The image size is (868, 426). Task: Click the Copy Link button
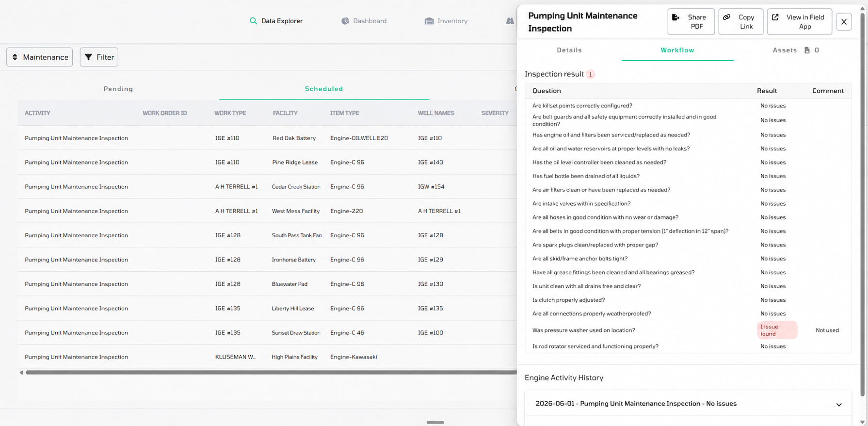[x=740, y=22]
